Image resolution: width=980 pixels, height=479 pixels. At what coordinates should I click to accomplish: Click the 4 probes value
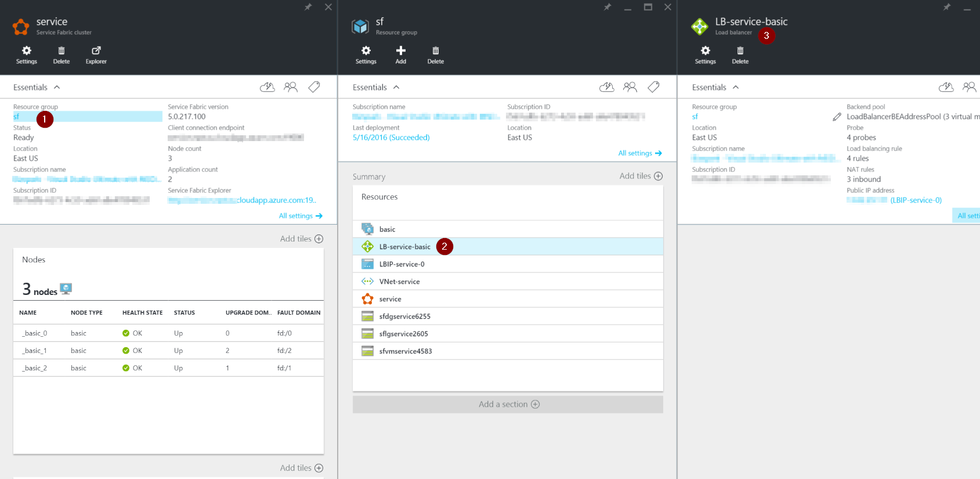point(861,138)
